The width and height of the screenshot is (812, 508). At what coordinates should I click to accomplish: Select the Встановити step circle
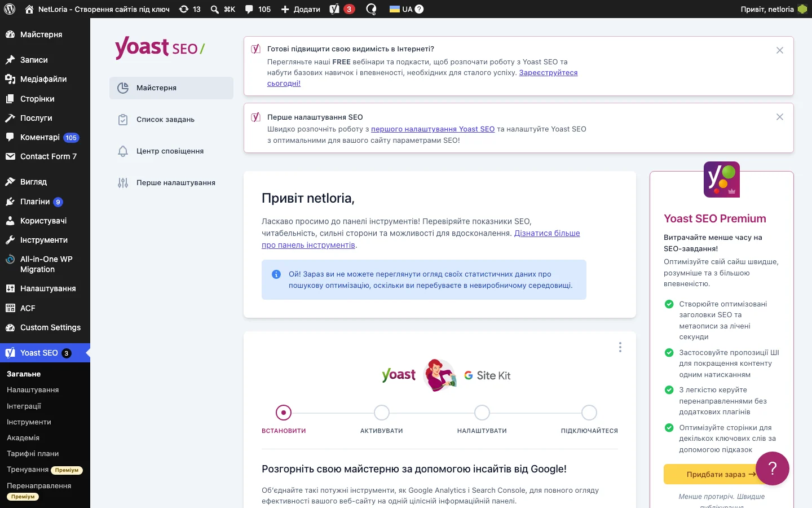(284, 413)
